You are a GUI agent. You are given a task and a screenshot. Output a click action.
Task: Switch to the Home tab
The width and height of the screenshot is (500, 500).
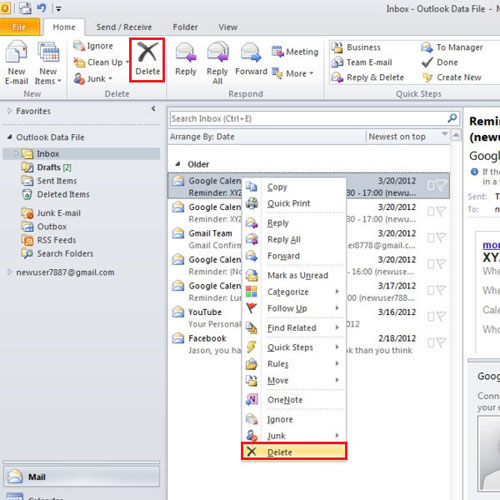(x=64, y=27)
